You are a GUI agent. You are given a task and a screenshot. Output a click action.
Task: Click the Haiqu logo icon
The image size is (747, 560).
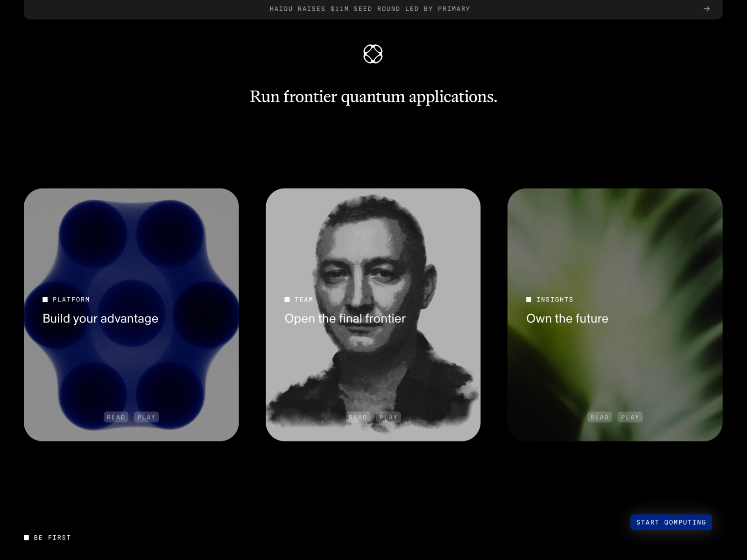click(x=372, y=55)
